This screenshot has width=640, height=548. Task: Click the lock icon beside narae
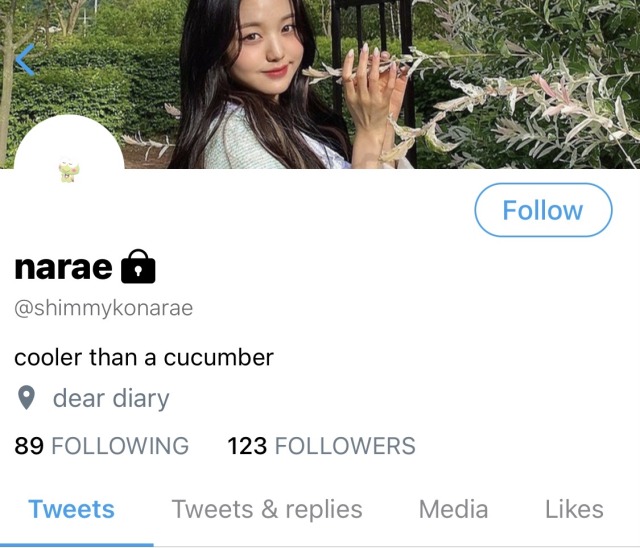[x=138, y=266]
